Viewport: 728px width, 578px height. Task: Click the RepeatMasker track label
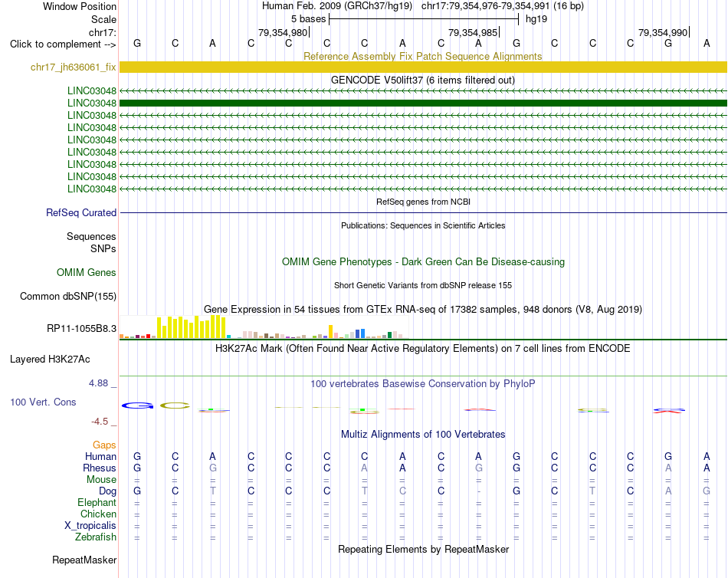[x=84, y=560]
